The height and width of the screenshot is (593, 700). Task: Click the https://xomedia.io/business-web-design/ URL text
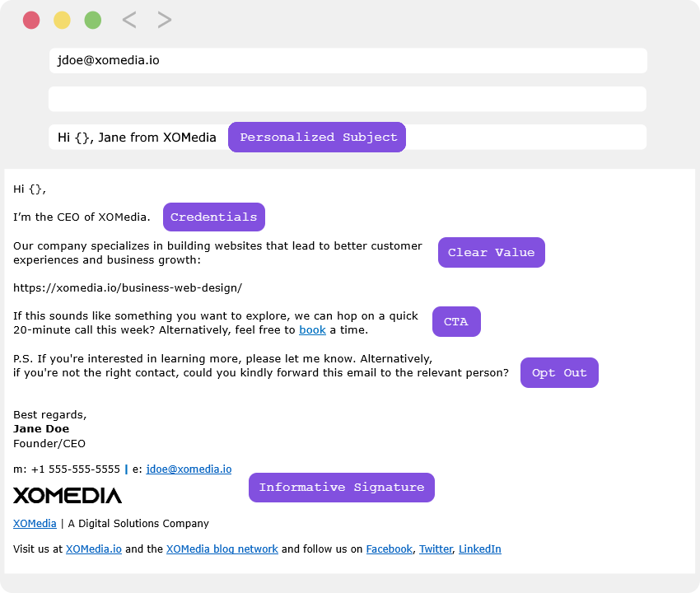128,288
